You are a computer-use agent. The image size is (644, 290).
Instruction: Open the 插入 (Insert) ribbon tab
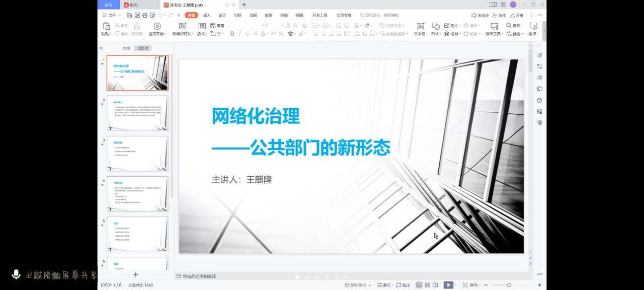pos(207,16)
